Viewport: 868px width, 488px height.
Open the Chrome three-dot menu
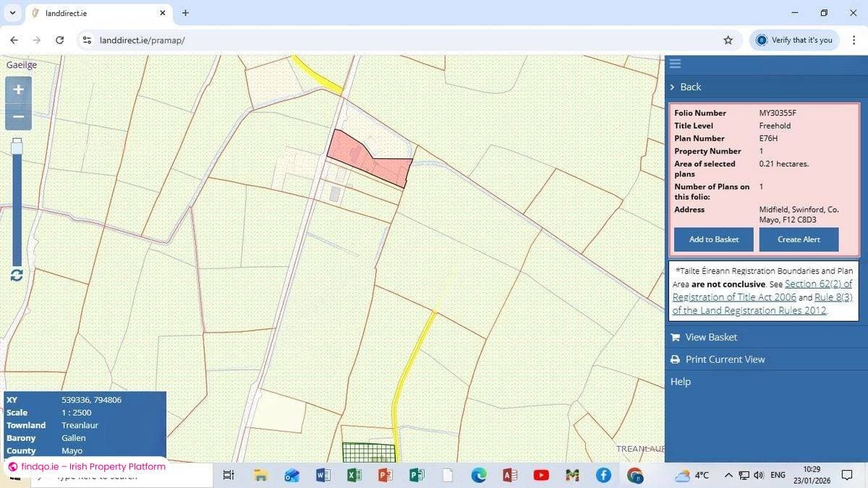coord(854,40)
